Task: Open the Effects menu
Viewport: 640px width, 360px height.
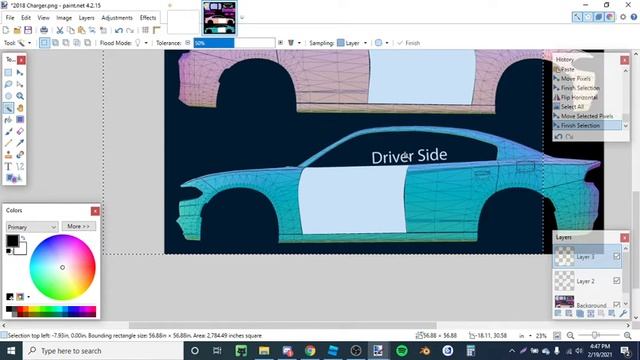Action: [x=148, y=18]
